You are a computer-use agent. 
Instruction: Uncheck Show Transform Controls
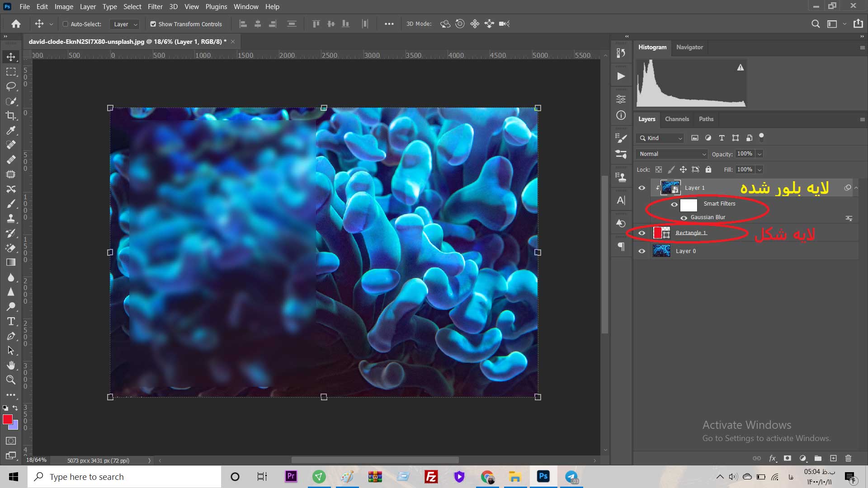tap(153, 24)
